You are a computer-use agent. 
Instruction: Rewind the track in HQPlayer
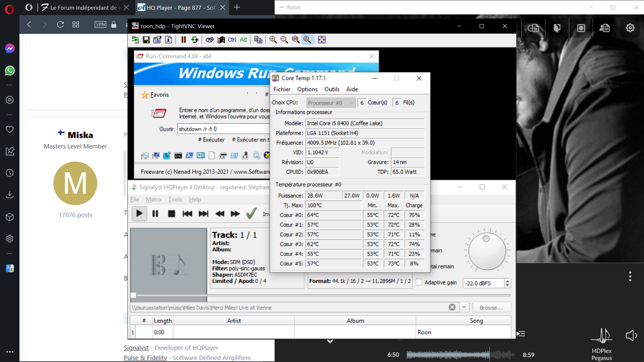click(x=220, y=214)
